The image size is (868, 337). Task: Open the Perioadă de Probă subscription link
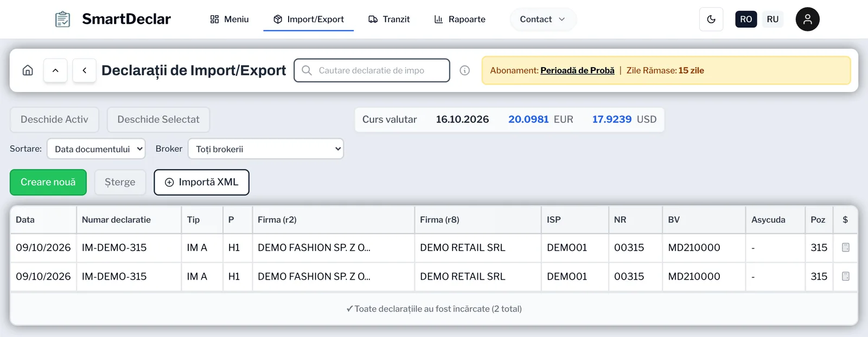pyautogui.click(x=577, y=70)
